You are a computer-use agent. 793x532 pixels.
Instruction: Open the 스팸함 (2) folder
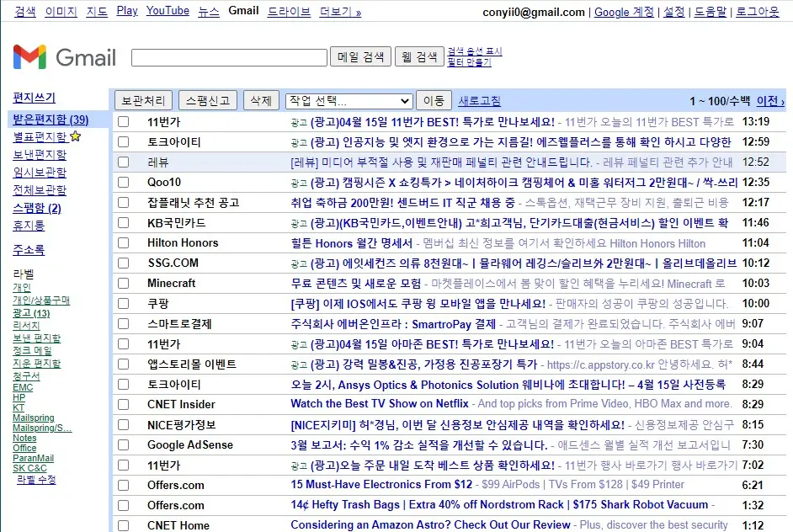point(37,208)
